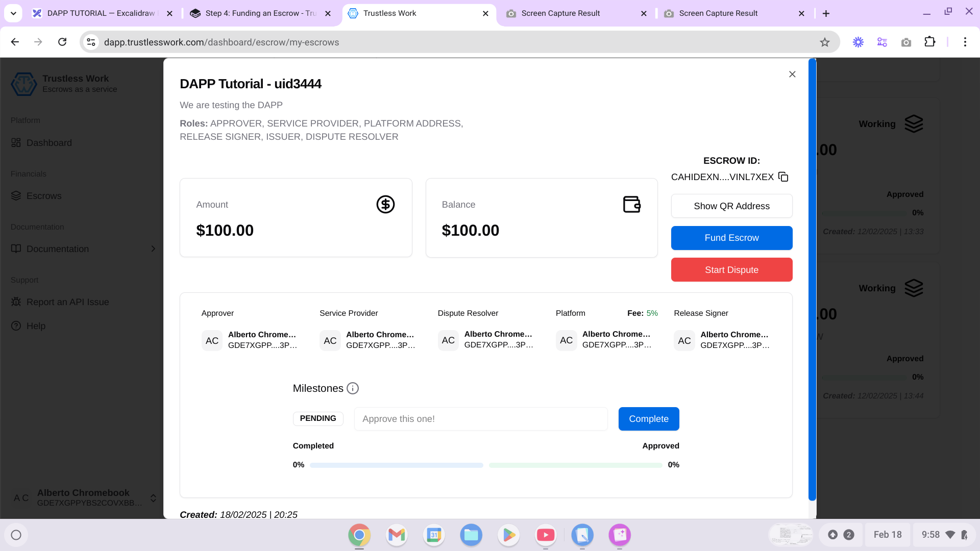This screenshot has width=980, height=551.
Task: Open the browser extensions puzzle icon
Action: point(930,42)
